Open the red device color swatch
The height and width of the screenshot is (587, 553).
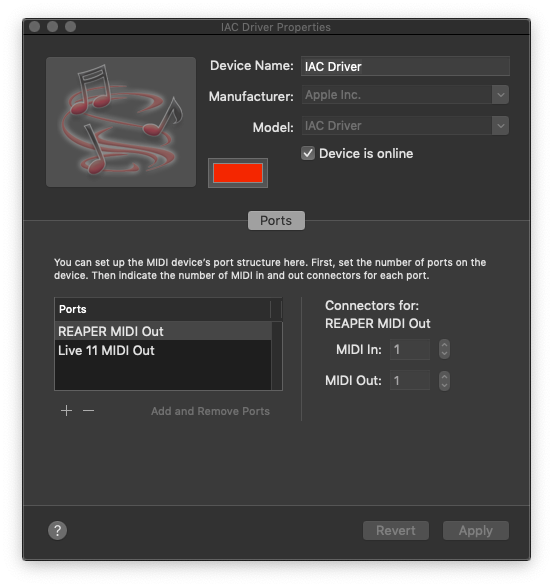238,173
